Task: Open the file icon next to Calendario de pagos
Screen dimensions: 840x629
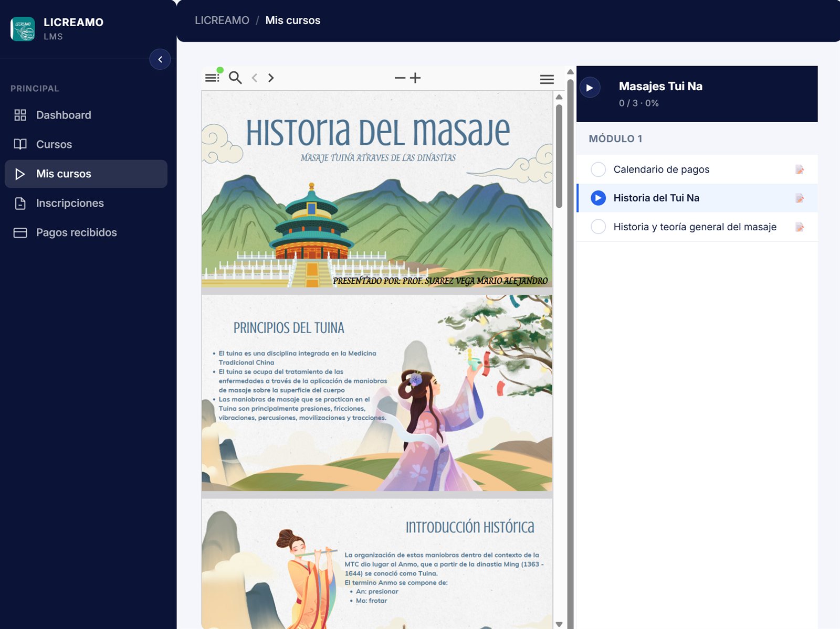Action: [800, 169]
